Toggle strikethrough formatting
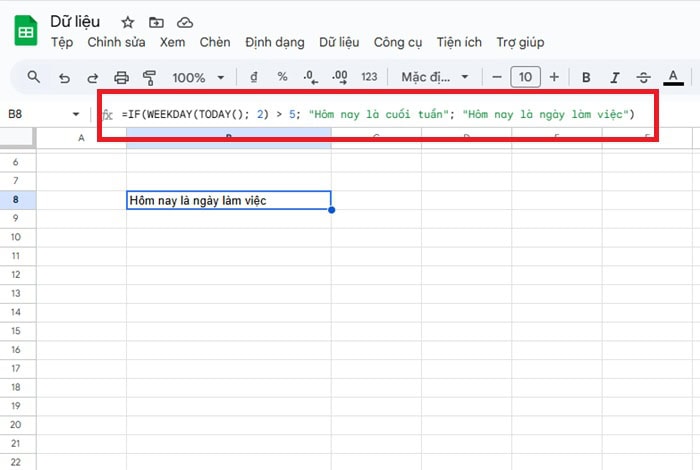Screen dimensions: 700x470 [643, 77]
